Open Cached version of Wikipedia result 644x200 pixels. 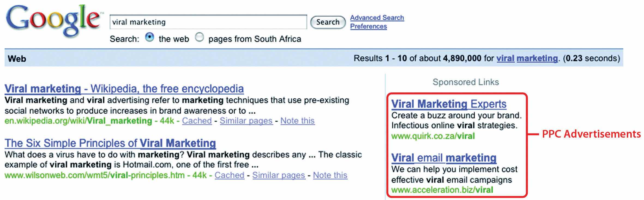(197, 121)
